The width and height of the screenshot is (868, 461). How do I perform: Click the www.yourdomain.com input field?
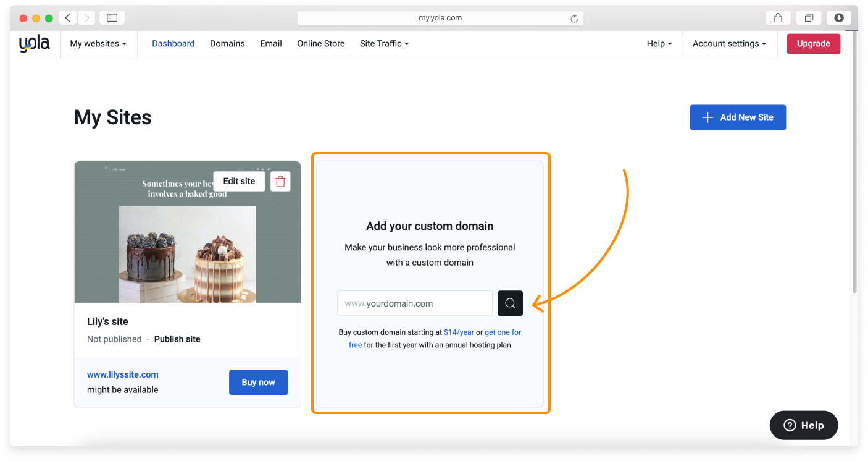click(x=414, y=303)
